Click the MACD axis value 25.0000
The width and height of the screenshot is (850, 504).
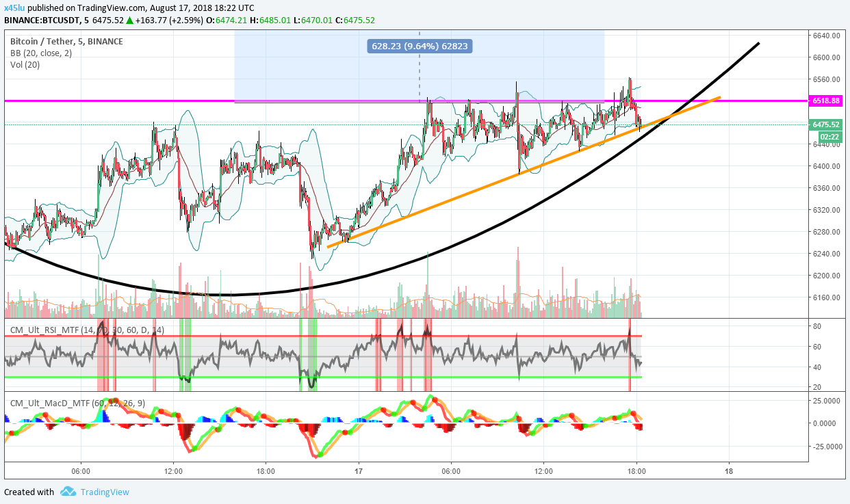point(827,399)
